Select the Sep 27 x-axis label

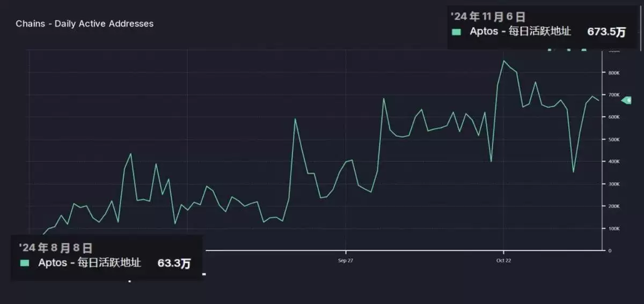click(x=346, y=261)
